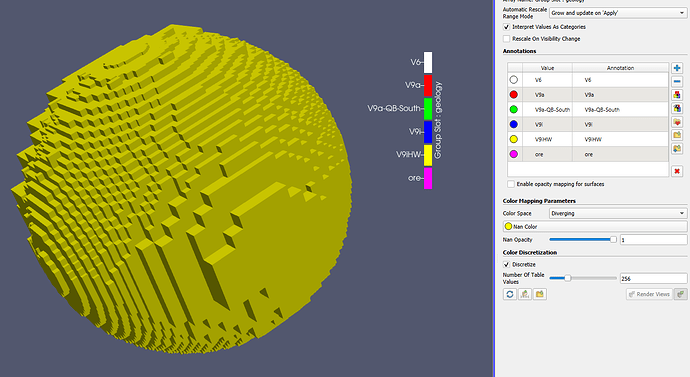Click the red color swatch for V9a
Screen dimensions: 690x377
tap(514, 95)
